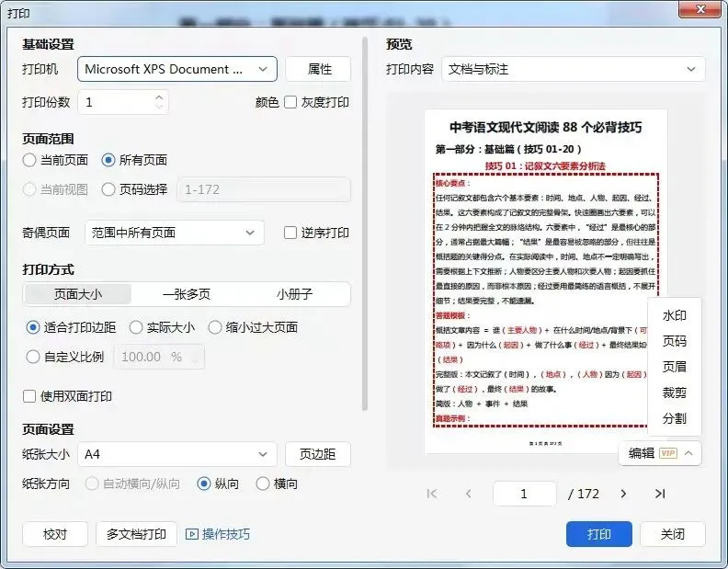This screenshot has width=728, height=569.
Task: Click the page range 1-172 field
Action: click(264, 189)
